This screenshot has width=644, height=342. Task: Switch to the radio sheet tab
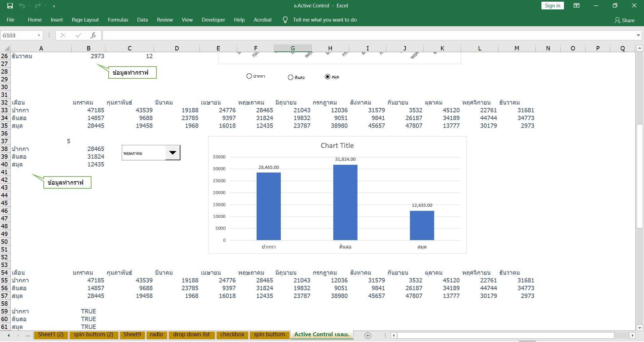pos(156,335)
